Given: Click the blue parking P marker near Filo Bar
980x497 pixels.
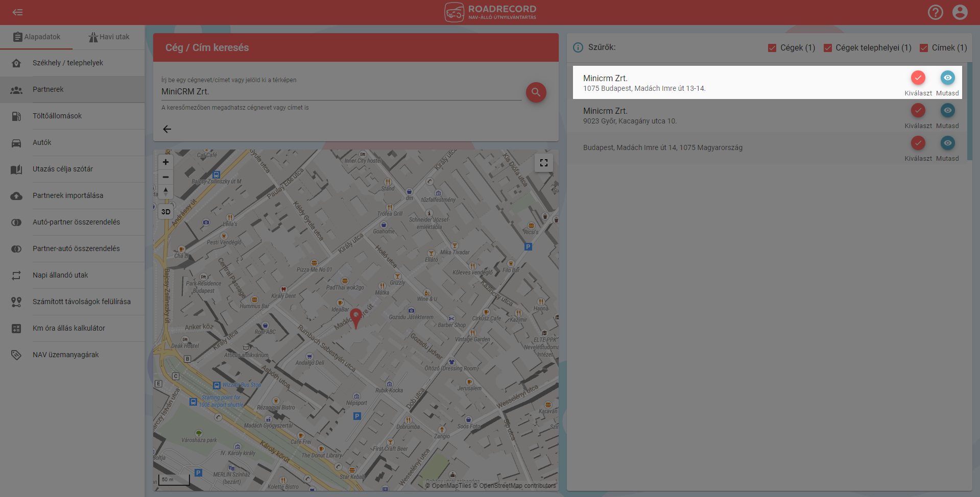Looking at the screenshot, I should click(x=528, y=247).
